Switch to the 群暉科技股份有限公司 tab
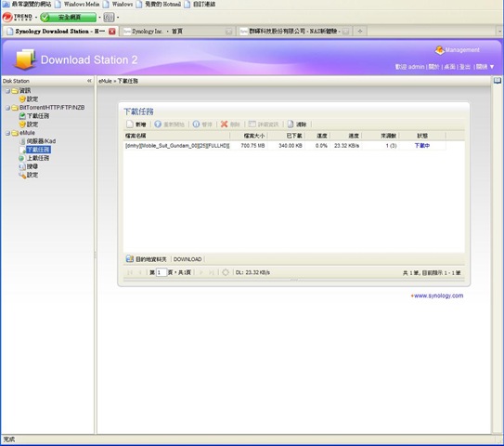Viewport: 504px width, 446px height. [295, 32]
